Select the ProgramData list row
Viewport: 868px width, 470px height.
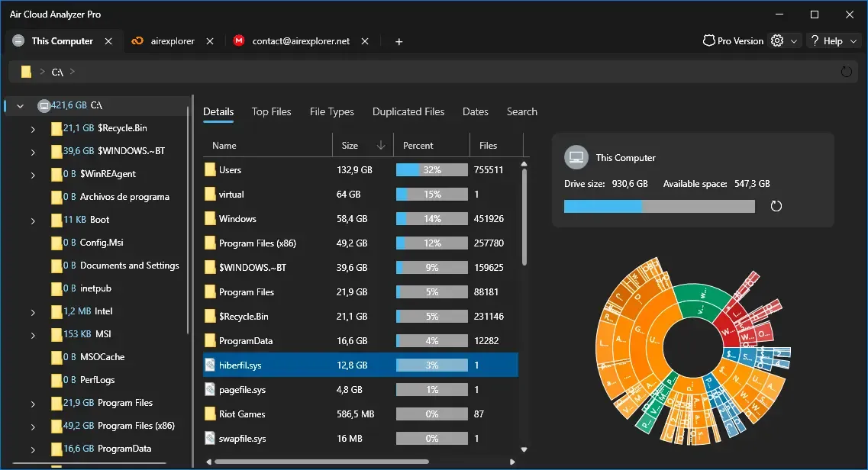coord(360,340)
